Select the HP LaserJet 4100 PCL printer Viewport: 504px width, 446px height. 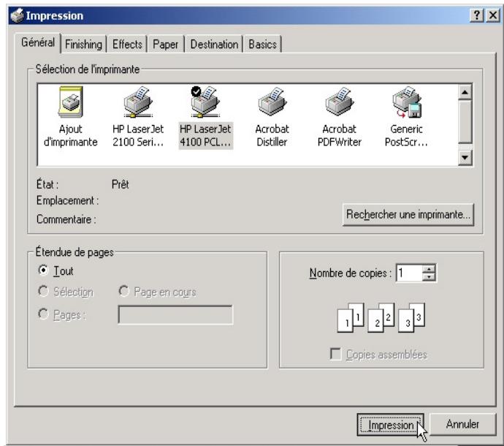point(205,116)
